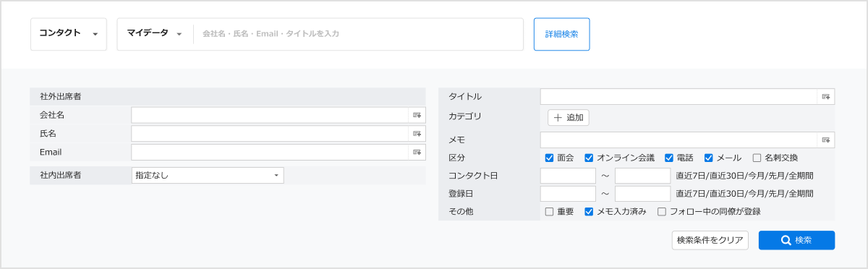Click the magnifier icon on 検索 button

tap(786, 241)
